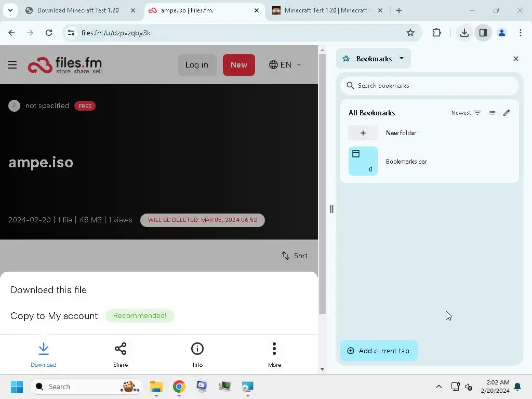Click the muted volume tray icon
This screenshot has height=399, width=532.
[469, 387]
